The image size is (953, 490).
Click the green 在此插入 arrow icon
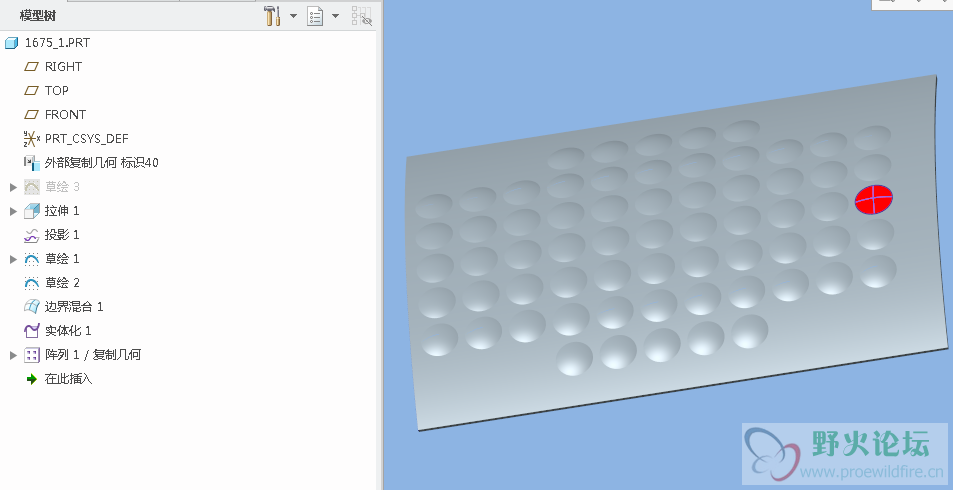(32, 379)
